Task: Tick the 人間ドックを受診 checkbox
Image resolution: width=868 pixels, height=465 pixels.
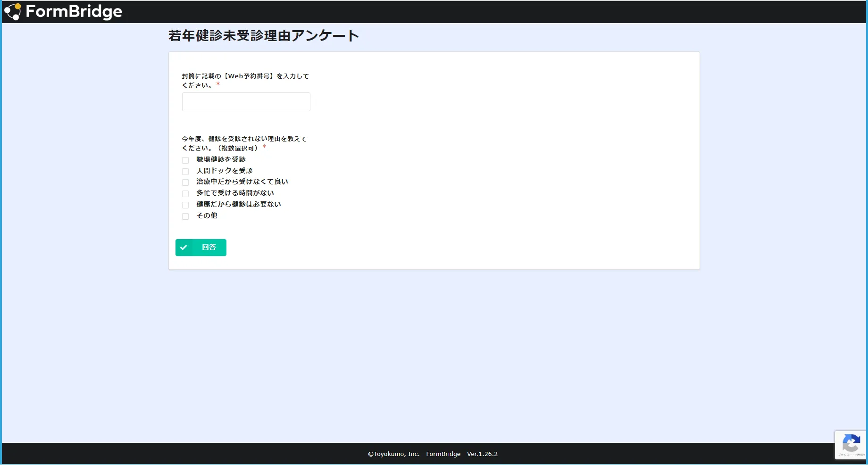Action: point(185,172)
